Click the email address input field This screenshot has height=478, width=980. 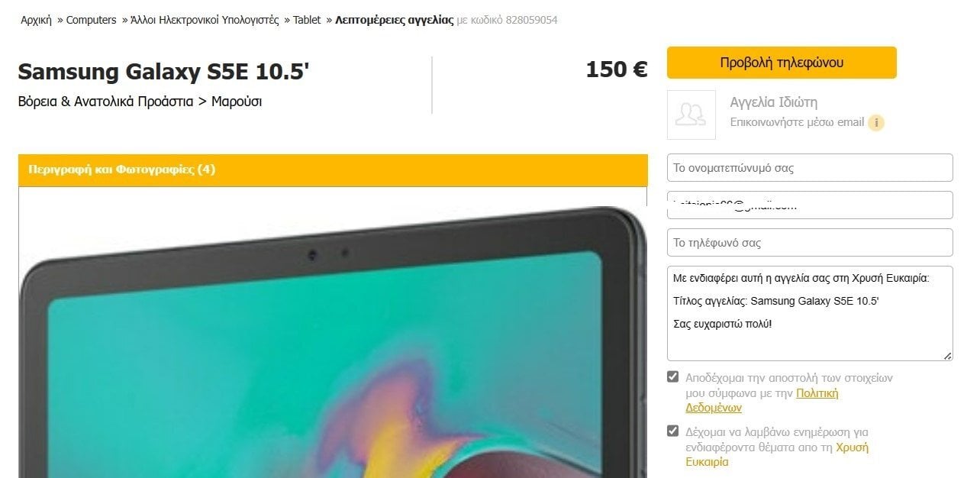(x=810, y=205)
